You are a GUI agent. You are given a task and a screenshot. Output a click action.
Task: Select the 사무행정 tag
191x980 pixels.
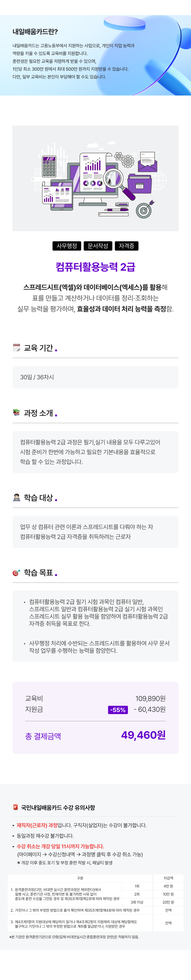pos(67,246)
